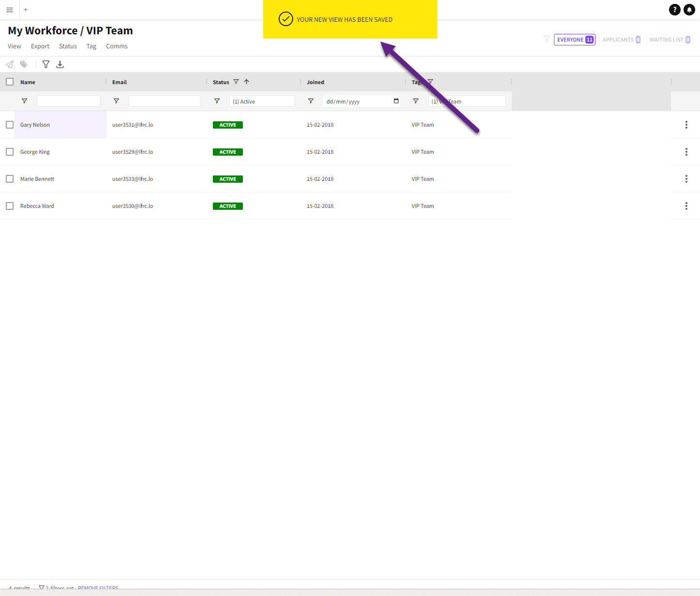700x596 pixels.
Task: Click the Name filter text field
Action: click(x=69, y=101)
